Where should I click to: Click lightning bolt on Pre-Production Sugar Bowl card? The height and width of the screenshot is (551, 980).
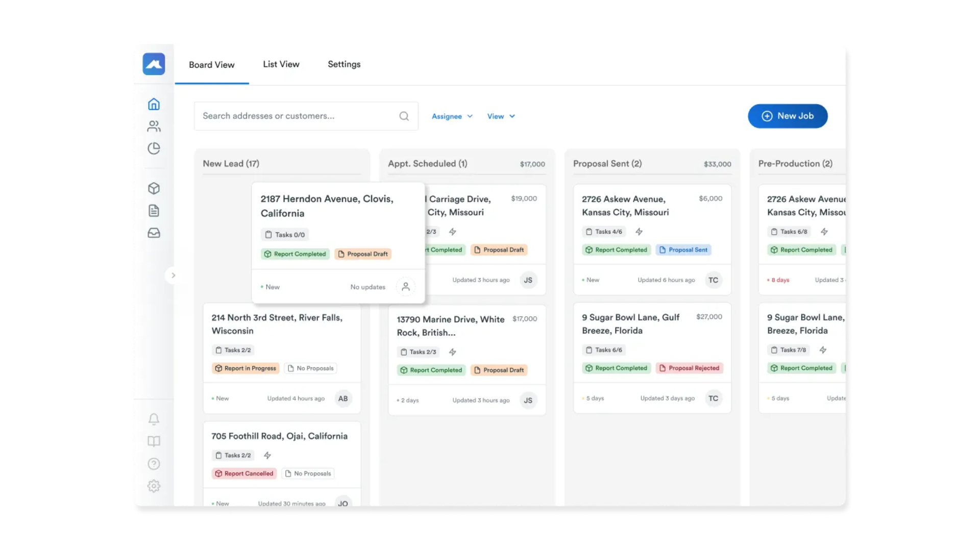coord(823,350)
